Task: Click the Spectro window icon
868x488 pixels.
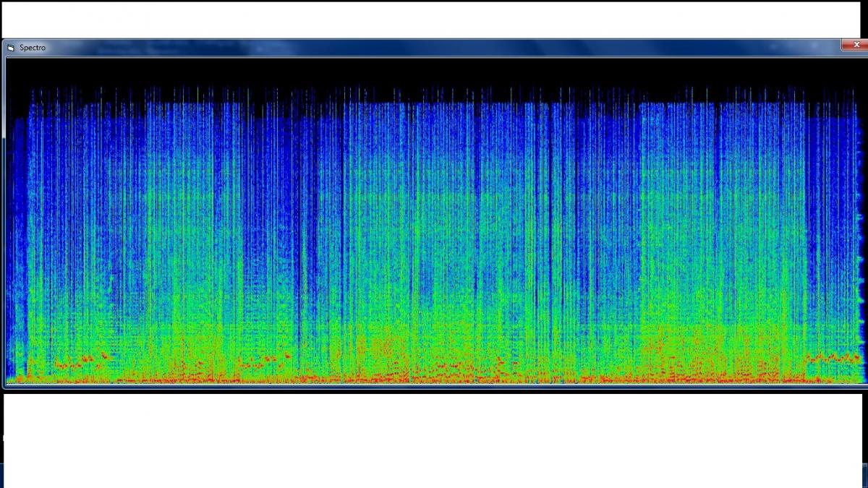Action: [x=11, y=48]
